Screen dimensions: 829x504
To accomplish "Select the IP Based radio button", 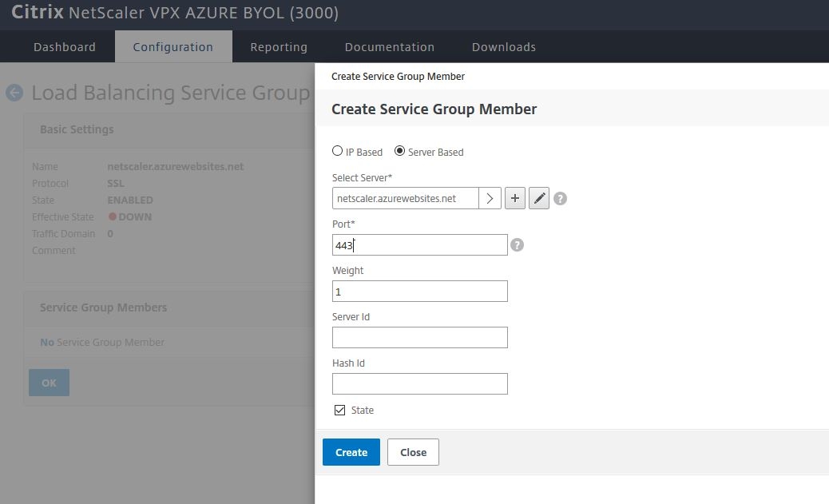I will [337, 151].
